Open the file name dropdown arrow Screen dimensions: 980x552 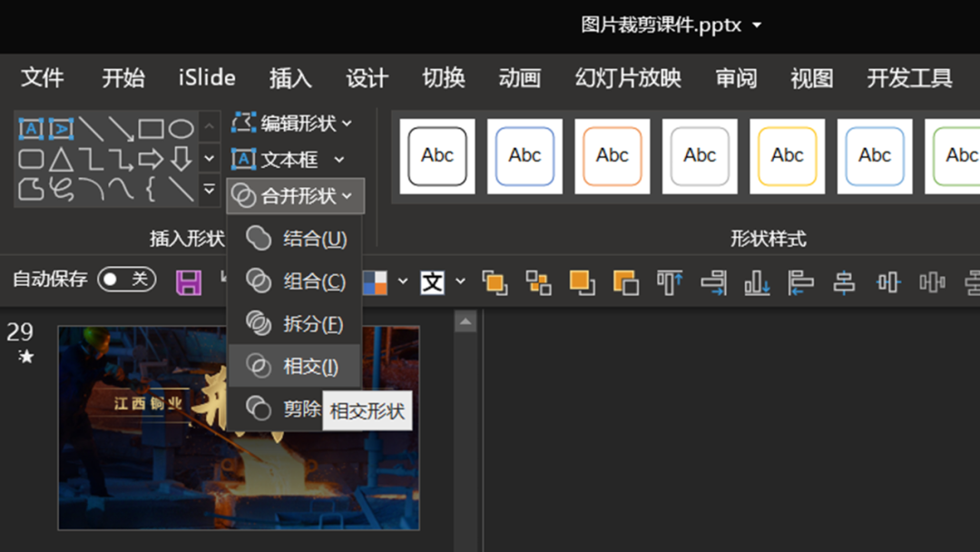[x=757, y=25]
